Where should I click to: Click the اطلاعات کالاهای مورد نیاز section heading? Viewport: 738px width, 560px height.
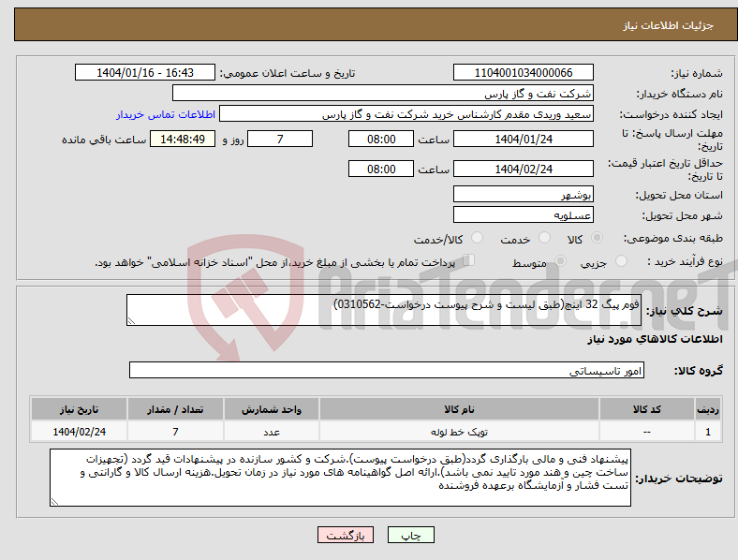point(655,339)
